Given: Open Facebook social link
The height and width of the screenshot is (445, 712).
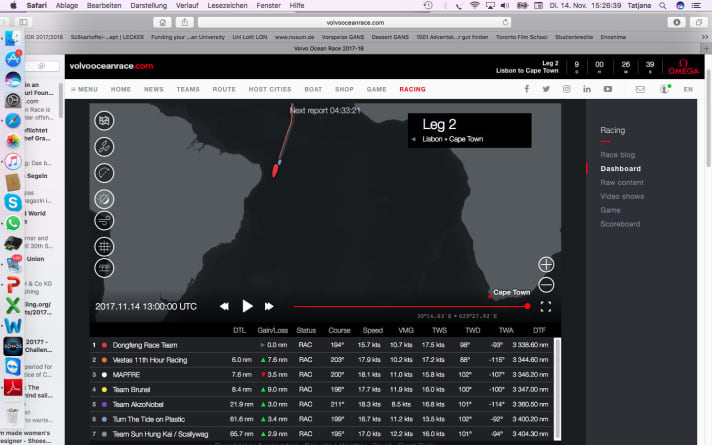Looking at the screenshot, I should [527, 89].
